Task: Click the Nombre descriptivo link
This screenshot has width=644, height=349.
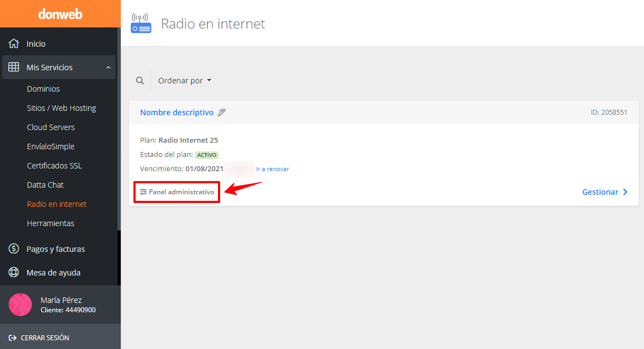Action: click(x=177, y=112)
